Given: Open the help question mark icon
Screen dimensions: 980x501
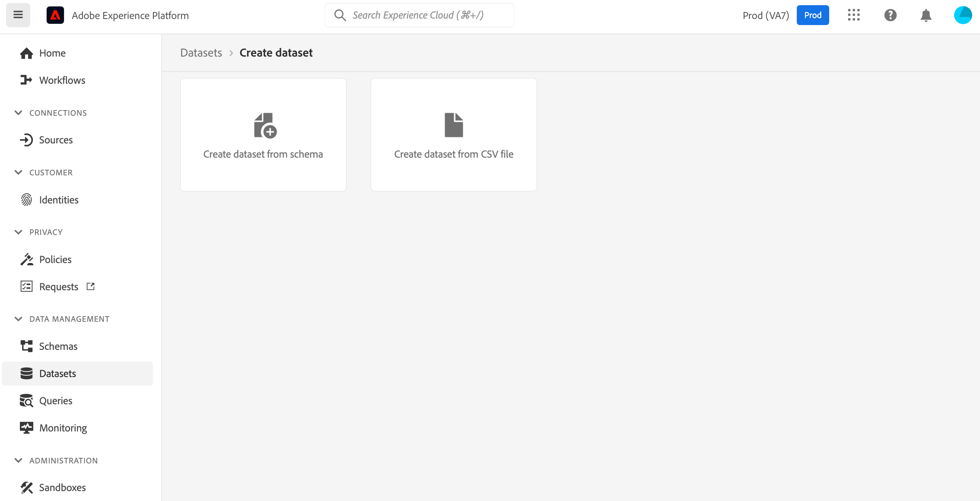Looking at the screenshot, I should click(x=890, y=15).
